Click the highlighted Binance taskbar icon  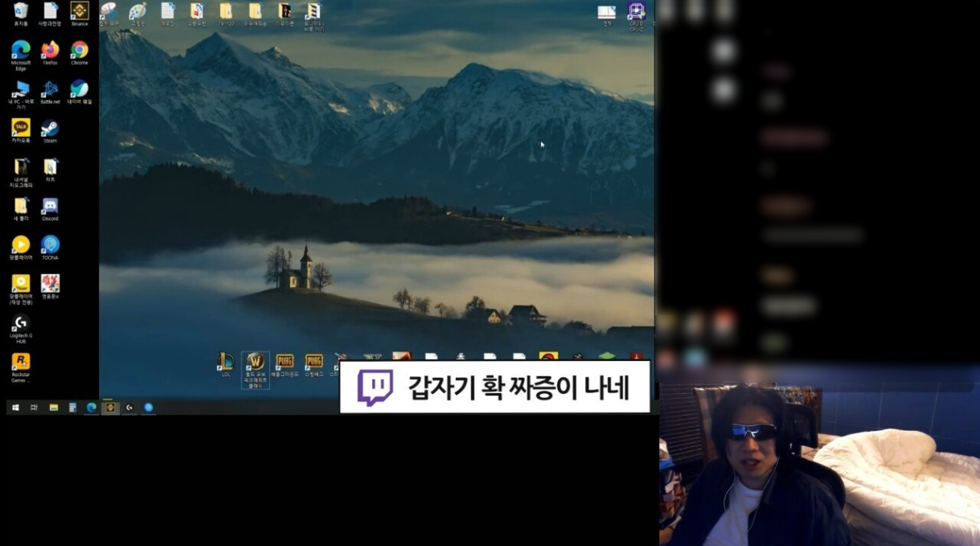110,408
